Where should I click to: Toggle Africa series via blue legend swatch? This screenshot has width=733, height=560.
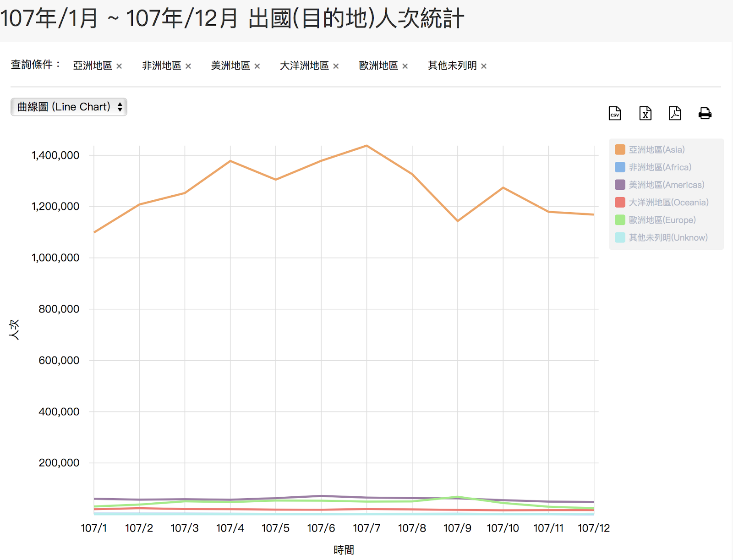(x=620, y=167)
